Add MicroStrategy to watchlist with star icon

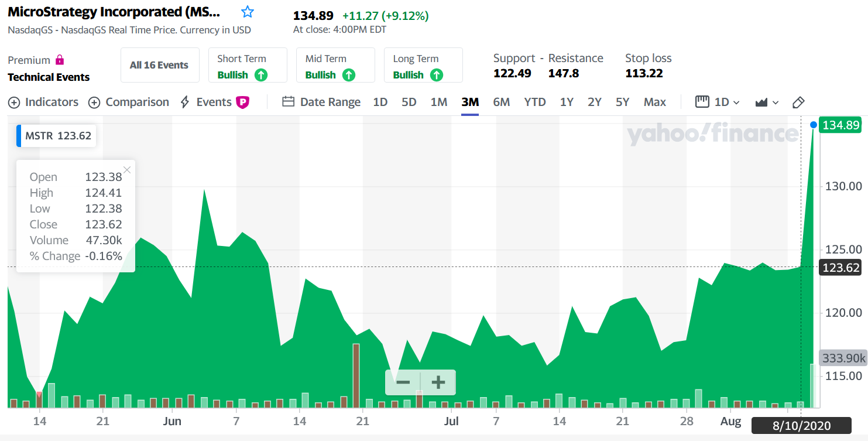point(248,12)
